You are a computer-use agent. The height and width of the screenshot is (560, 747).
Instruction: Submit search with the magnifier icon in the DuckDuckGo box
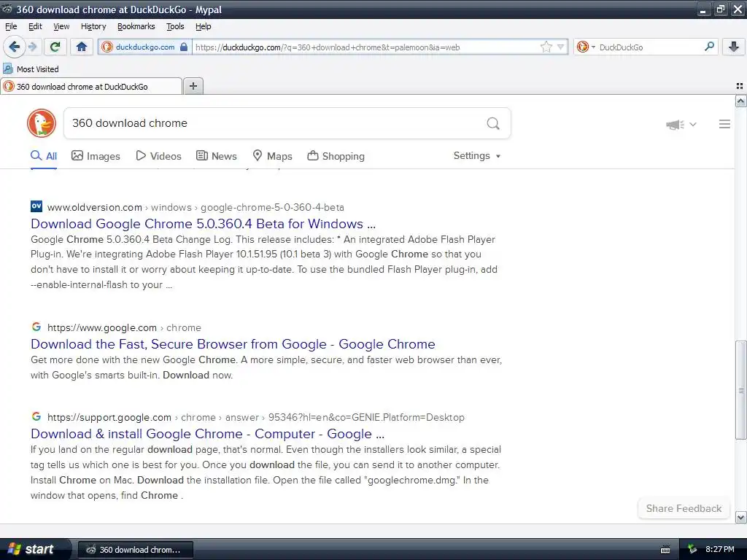[x=493, y=123]
